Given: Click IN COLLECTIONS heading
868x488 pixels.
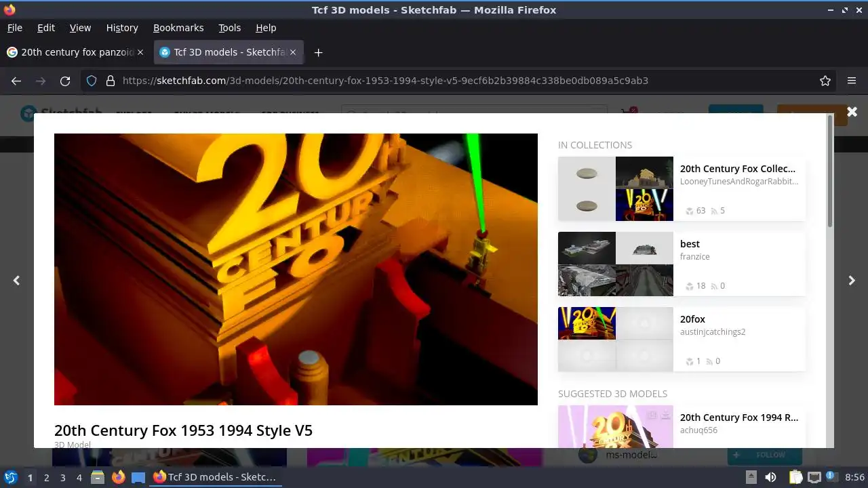Looking at the screenshot, I should (x=595, y=145).
